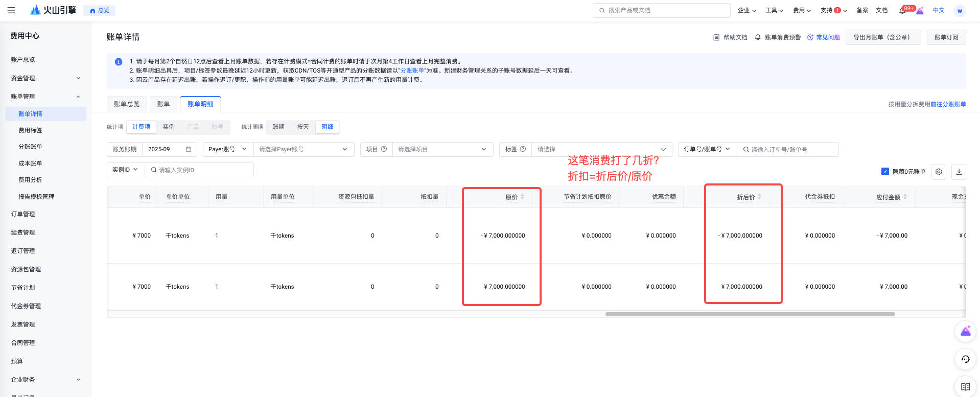Open 费用 top menu
Image resolution: width=980 pixels, height=397 pixels.
pyautogui.click(x=802, y=10)
